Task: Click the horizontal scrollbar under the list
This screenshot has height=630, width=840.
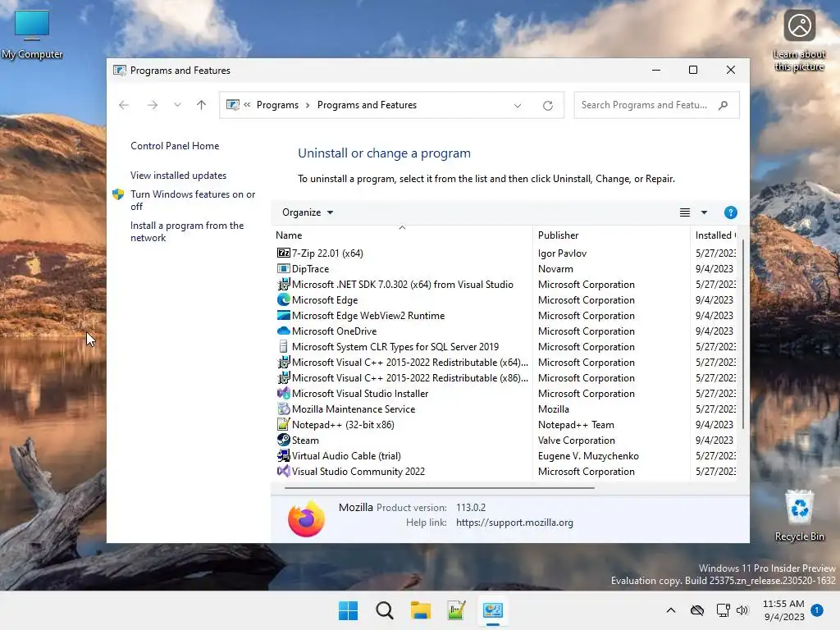Action: point(440,487)
